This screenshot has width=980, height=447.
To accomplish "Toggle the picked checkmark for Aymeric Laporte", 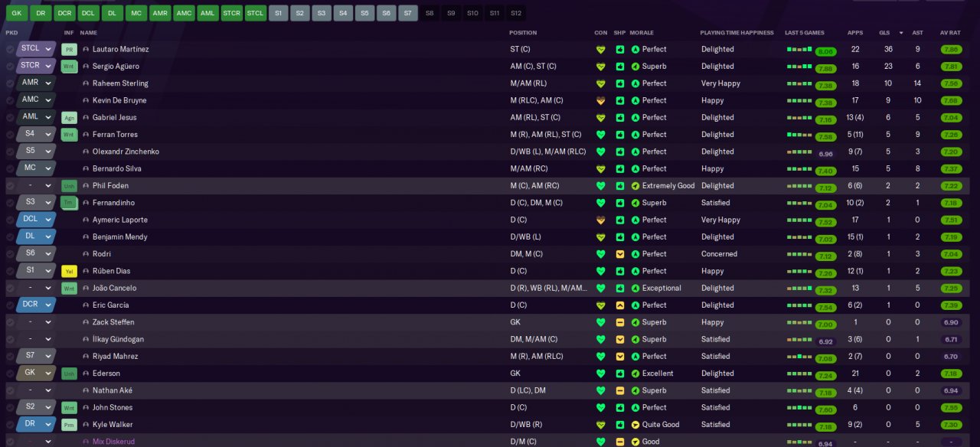I will [x=10, y=220].
